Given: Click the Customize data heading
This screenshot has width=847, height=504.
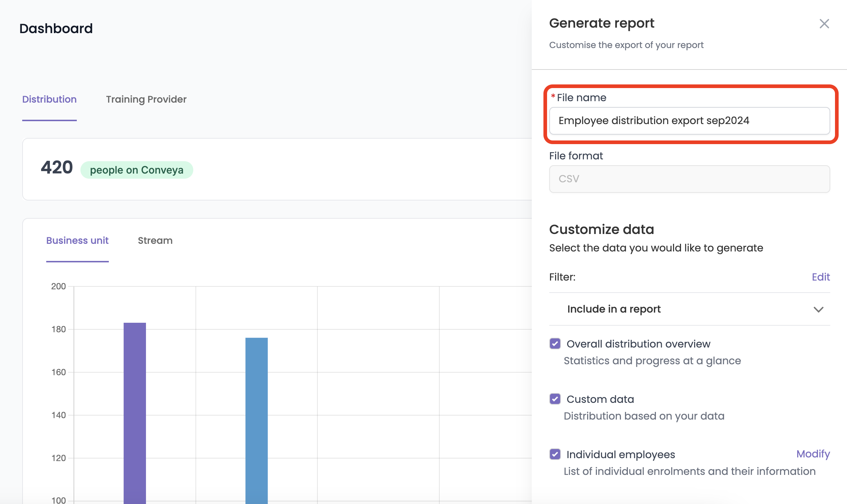Looking at the screenshot, I should click(x=602, y=229).
